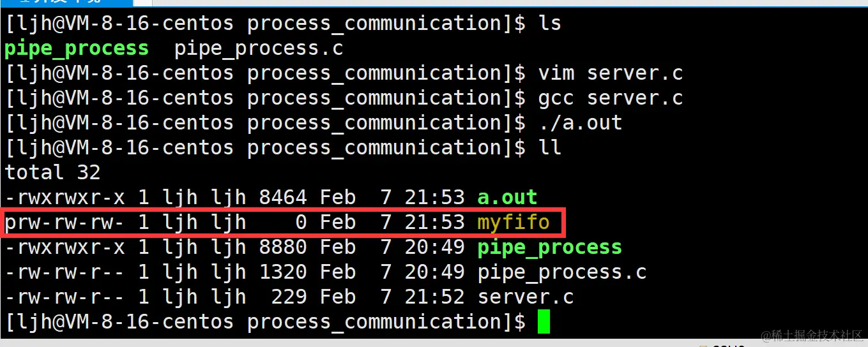868x347 pixels.
Task: Click the "gcc server.c" command text
Action: [611, 98]
